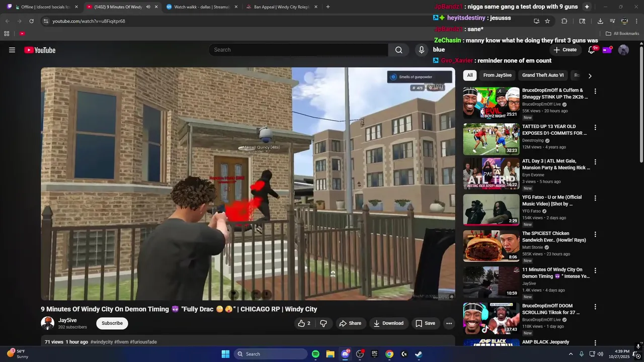
Task: Like the video with thumbs up
Action: (304, 323)
